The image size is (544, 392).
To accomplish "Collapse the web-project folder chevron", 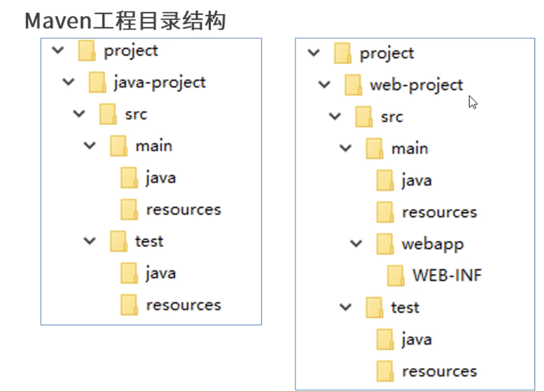I will pyautogui.click(x=324, y=85).
